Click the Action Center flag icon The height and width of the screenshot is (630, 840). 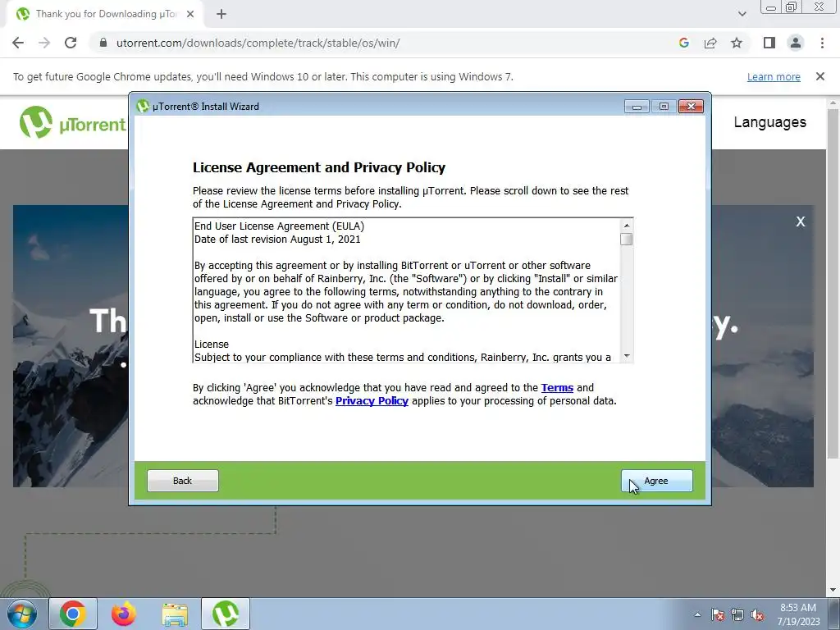tap(718, 615)
